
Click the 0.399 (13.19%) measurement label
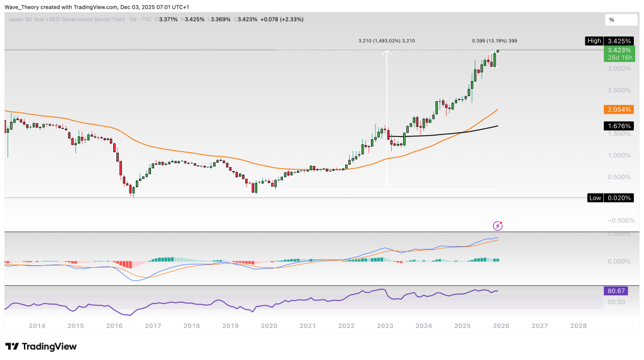click(x=494, y=41)
